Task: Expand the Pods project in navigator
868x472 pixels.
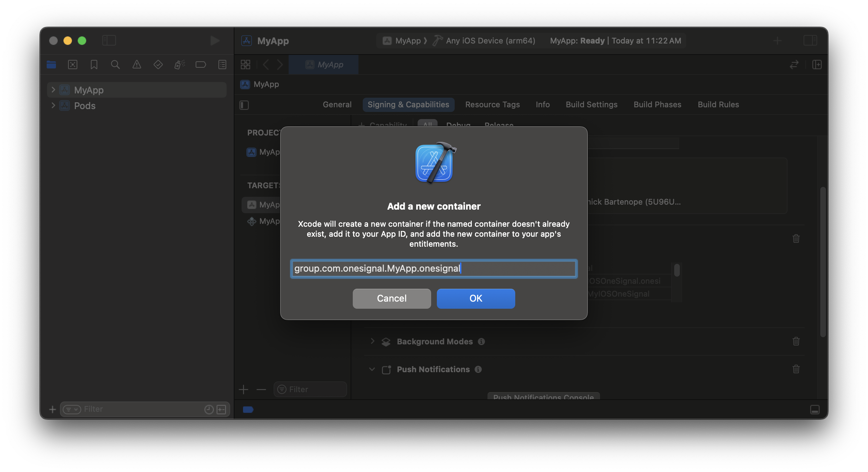Action: 53,105
